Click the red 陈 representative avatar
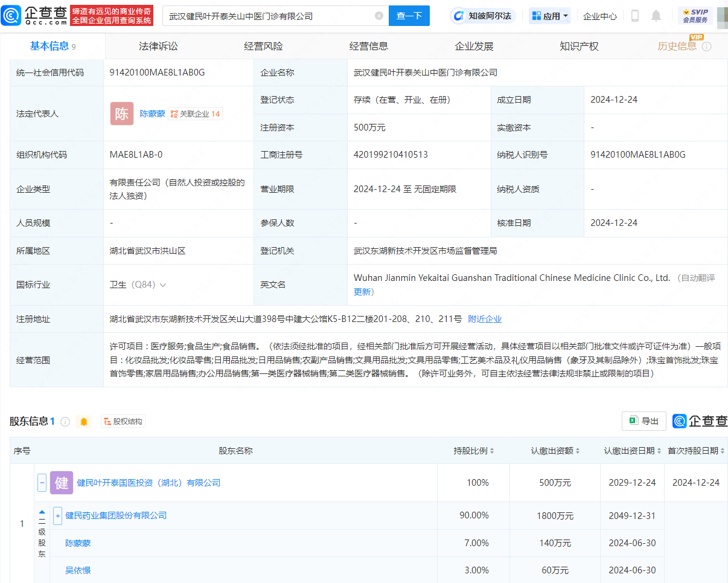 click(122, 114)
